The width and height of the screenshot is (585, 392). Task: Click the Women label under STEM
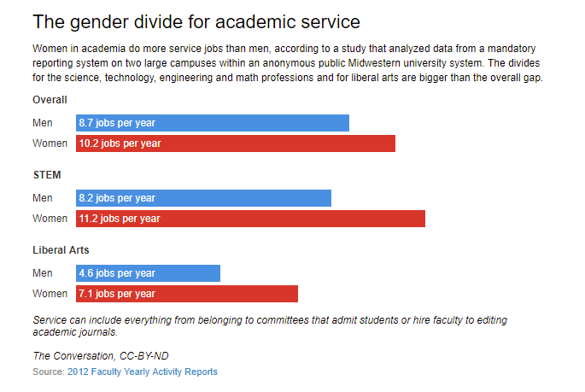tap(50, 219)
